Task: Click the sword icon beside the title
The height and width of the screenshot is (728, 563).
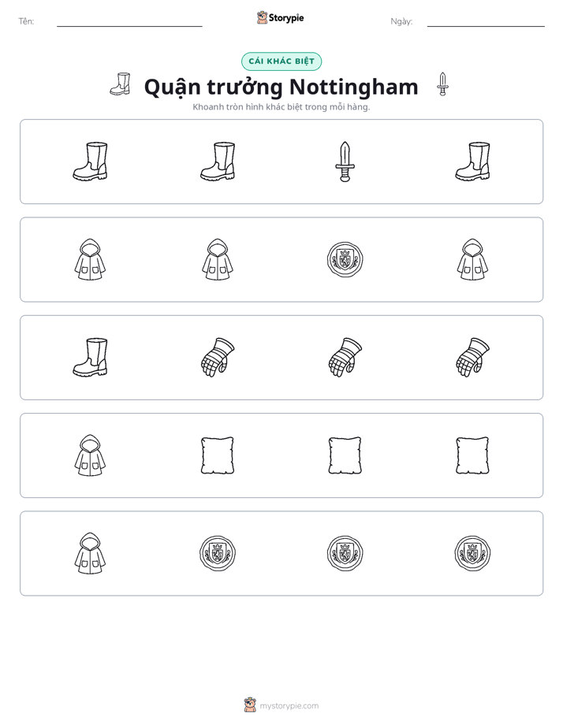Action: point(442,84)
